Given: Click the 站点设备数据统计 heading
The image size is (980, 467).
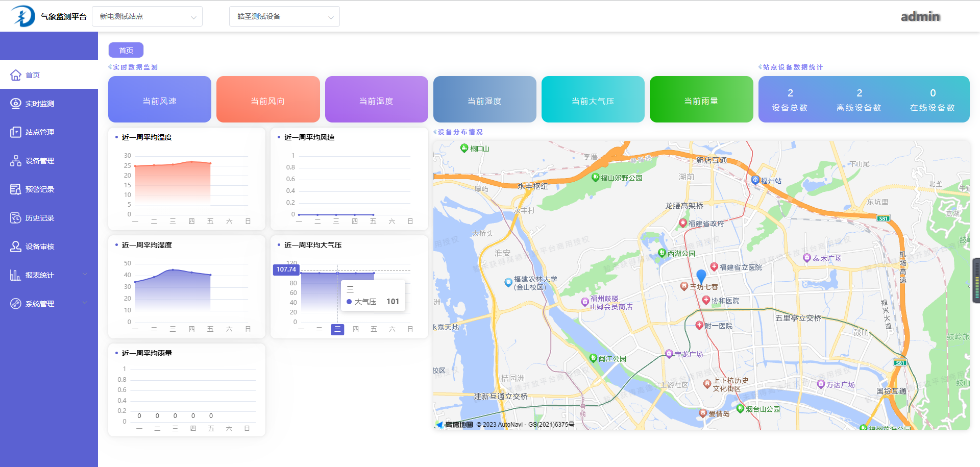Looking at the screenshot, I should [793, 67].
